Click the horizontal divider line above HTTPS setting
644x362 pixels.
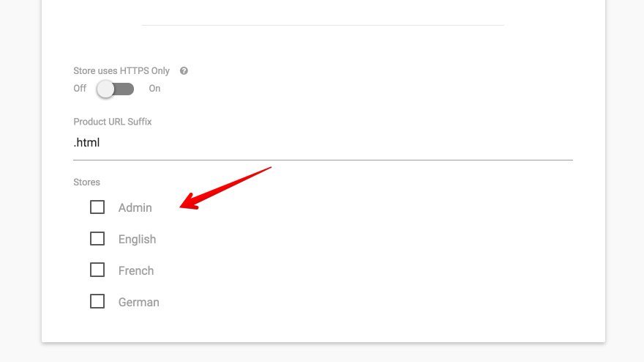[x=322, y=26]
